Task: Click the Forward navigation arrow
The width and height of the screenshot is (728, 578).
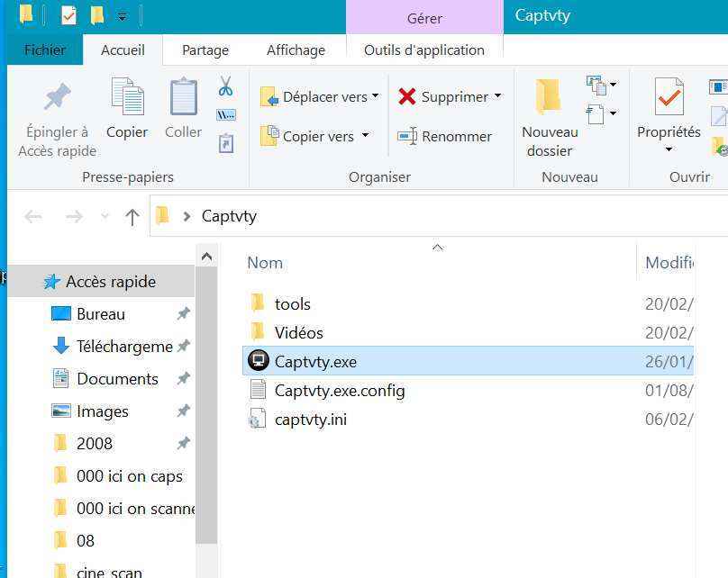Action: 73,216
